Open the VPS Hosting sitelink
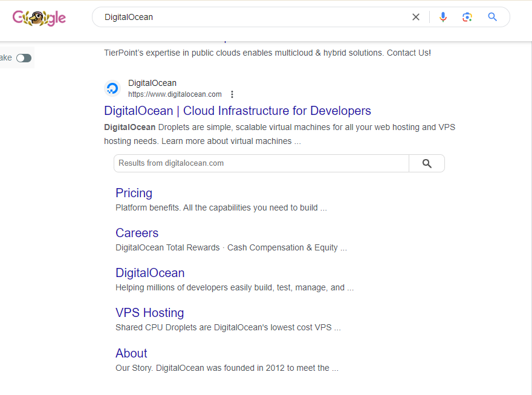Image resolution: width=532 pixels, height=395 pixels. pyautogui.click(x=150, y=313)
